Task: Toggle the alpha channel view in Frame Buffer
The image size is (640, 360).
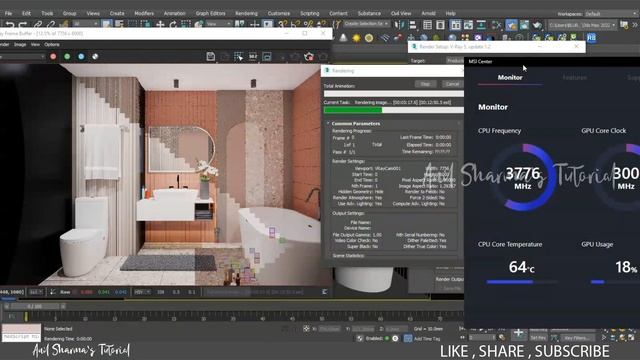Action: click(x=95, y=56)
